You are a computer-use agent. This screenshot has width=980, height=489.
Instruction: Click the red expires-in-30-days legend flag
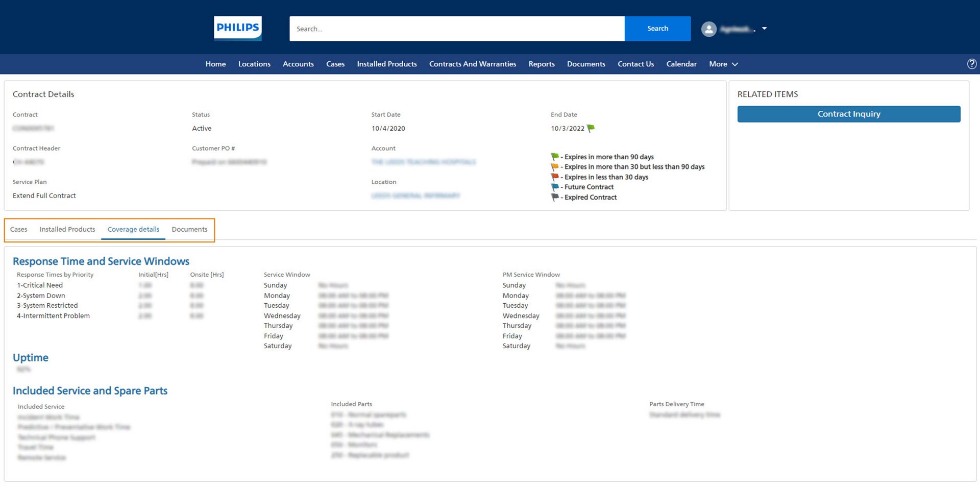555,177
